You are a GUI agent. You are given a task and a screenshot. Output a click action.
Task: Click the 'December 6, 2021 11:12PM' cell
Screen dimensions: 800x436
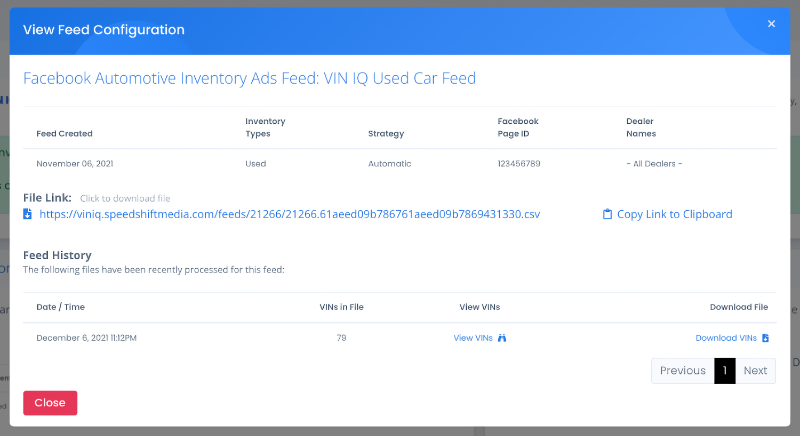(86, 338)
